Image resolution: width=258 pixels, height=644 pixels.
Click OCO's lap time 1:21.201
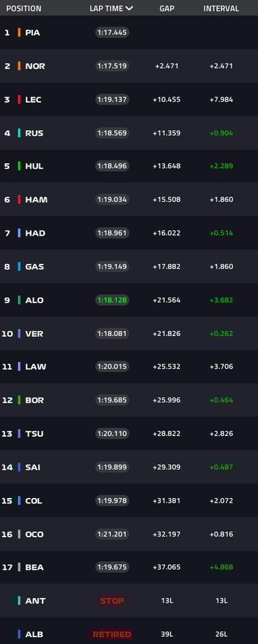click(x=112, y=534)
